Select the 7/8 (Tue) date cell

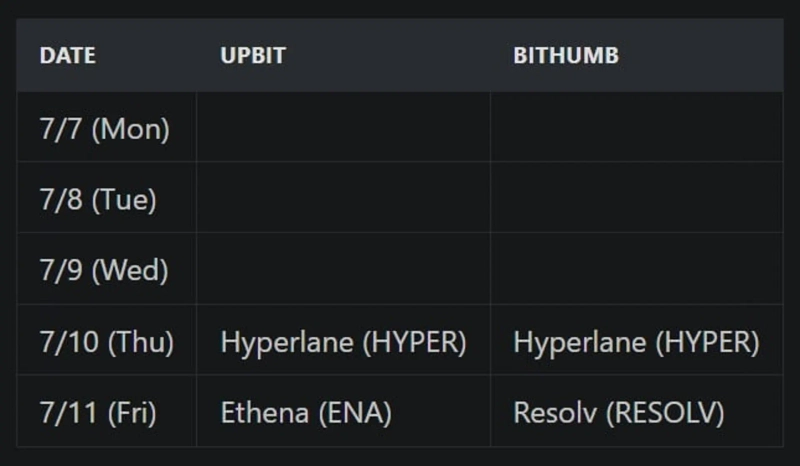point(98,199)
